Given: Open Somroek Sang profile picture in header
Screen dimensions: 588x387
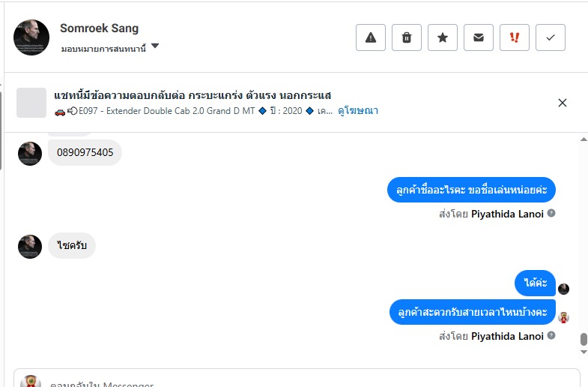Looking at the screenshot, I should (x=31, y=37).
